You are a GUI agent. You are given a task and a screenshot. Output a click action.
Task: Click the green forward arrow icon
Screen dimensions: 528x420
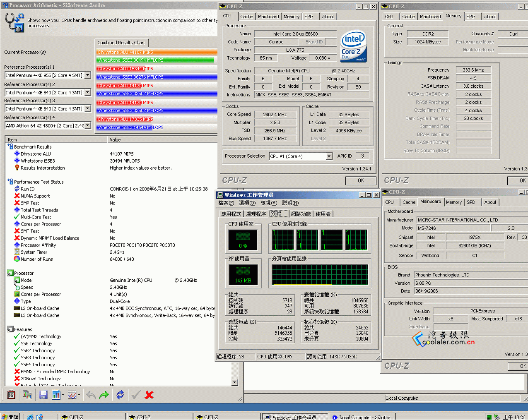click(x=104, y=395)
